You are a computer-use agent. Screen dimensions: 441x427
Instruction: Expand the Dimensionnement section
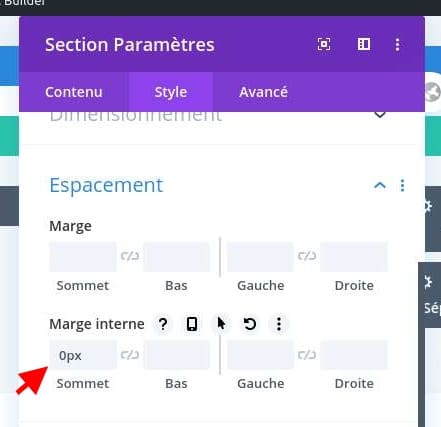[x=380, y=115]
